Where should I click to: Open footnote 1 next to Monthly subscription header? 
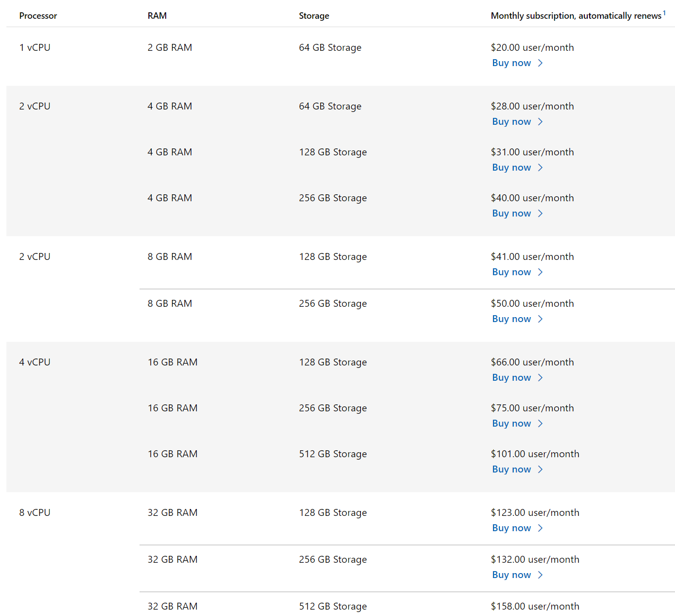coord(664,13)
